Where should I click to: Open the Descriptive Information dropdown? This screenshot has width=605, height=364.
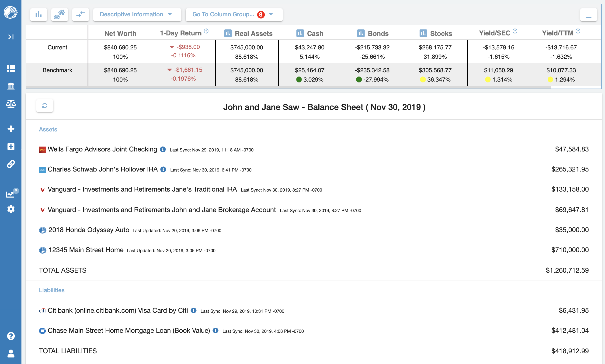137,14
